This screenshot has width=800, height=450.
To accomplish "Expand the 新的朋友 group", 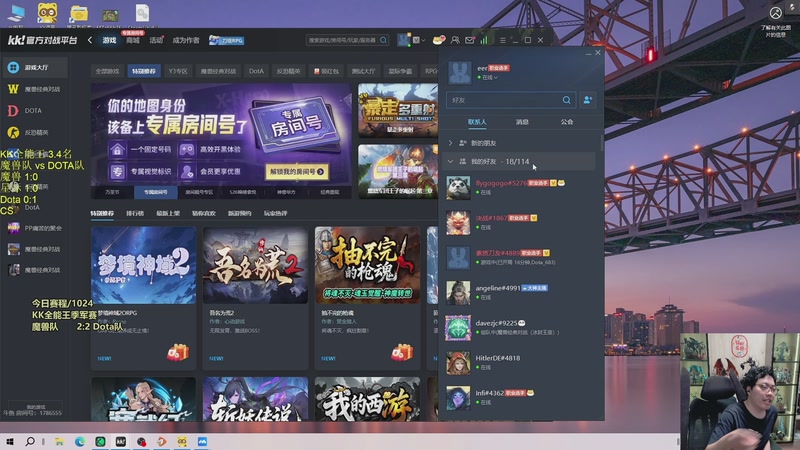I will 518,143.
